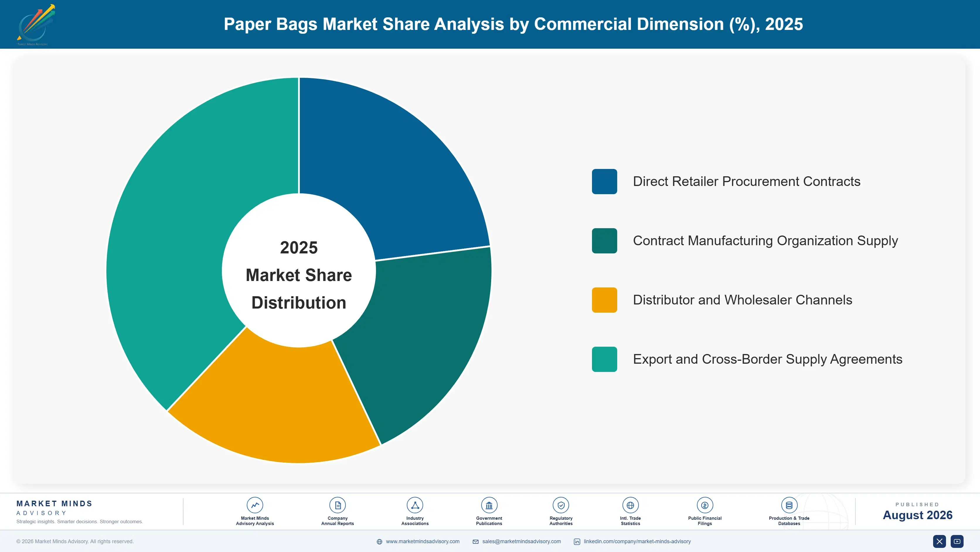Click the 'August 2026' published date
The image size is (980, 552).
(917, 515)
